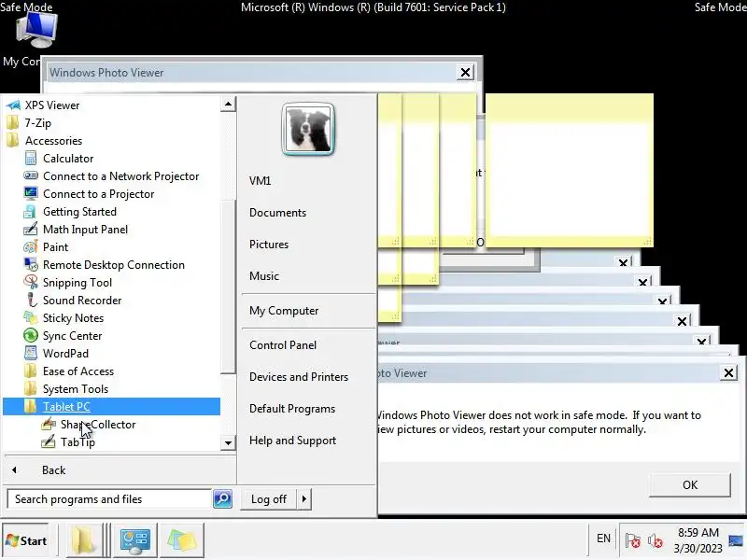Image resolution: width=747 pixels, height=560 pixels.
Task: Close the top Windows Photo Viewer window
Action: tap(465, 73)
